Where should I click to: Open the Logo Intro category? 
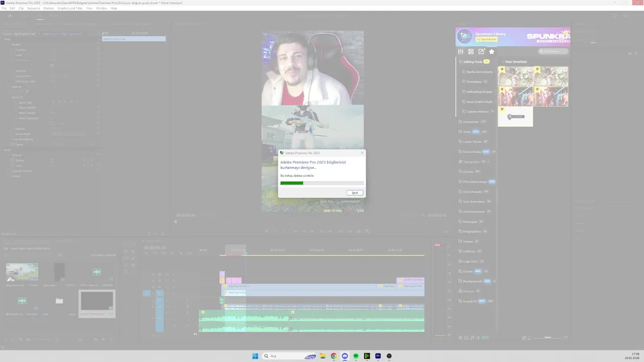pos(470,261)
